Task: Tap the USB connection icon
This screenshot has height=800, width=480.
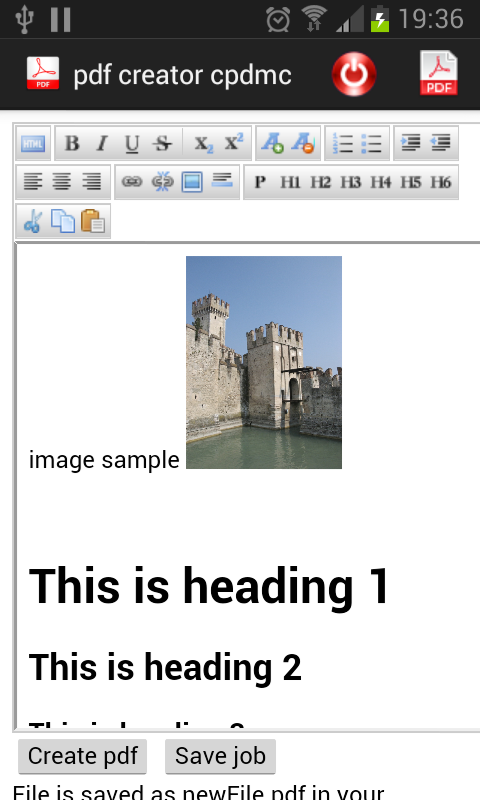Action: (24, 19)
